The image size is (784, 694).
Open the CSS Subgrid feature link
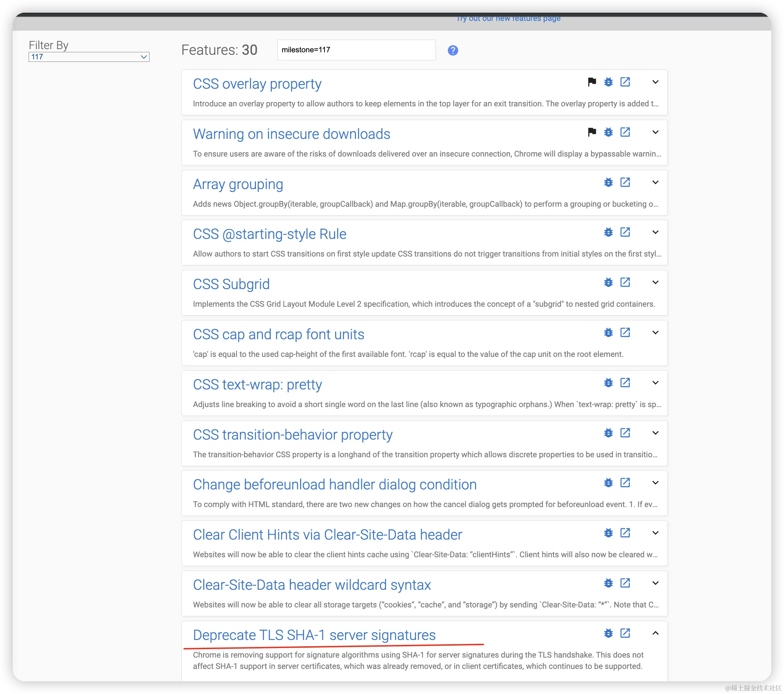(231, 284)
